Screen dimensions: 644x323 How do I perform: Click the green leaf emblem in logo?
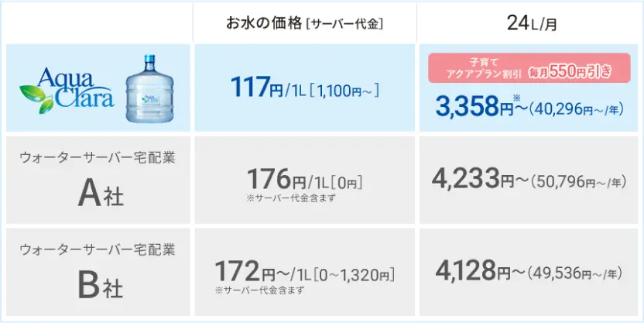tap(36, 99)
